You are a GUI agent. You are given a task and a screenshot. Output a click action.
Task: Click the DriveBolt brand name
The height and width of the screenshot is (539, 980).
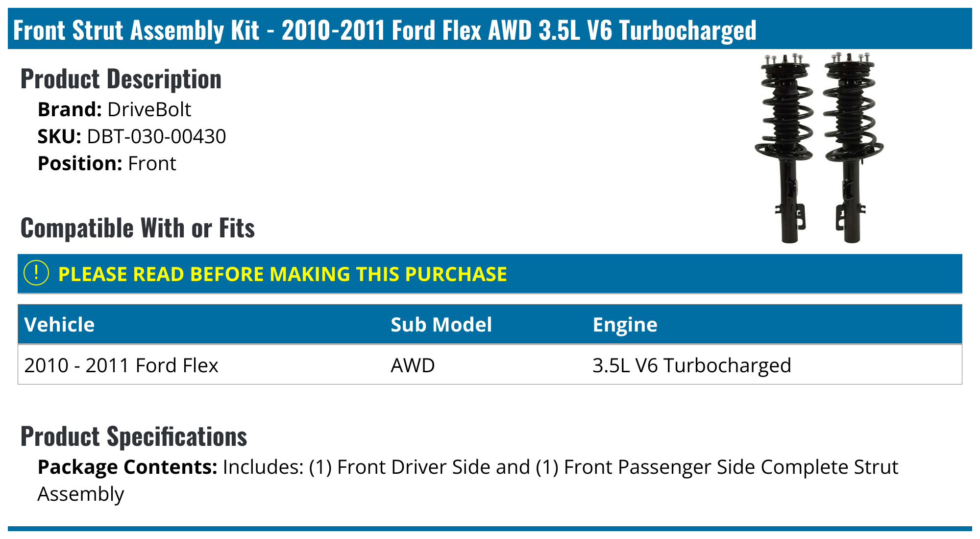(x=149, y=109)
